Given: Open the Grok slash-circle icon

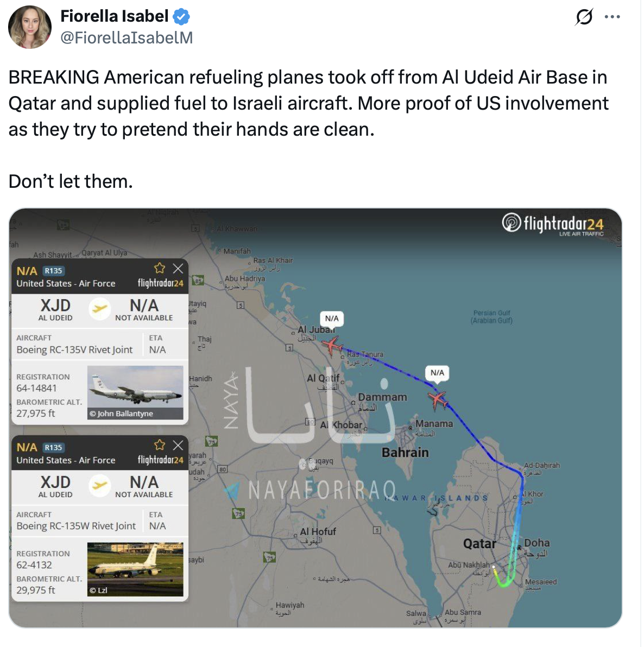Looking at the screenshot, I should point(584,17).
